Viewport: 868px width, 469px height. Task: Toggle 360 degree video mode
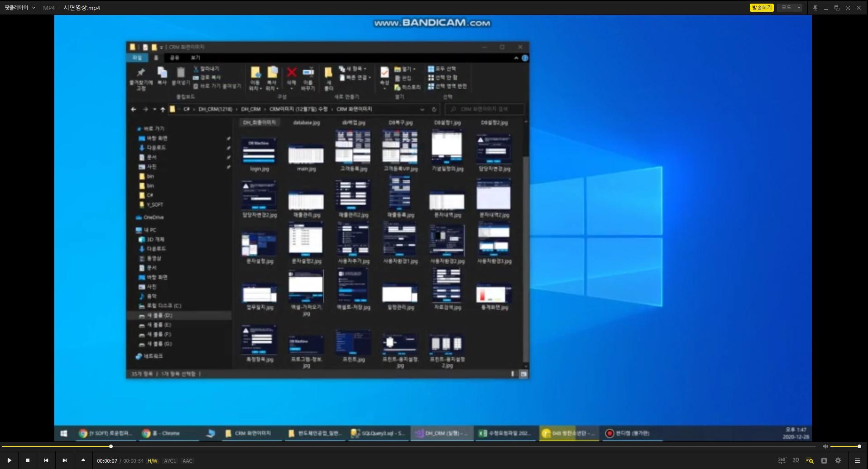(x=782, y=460)
